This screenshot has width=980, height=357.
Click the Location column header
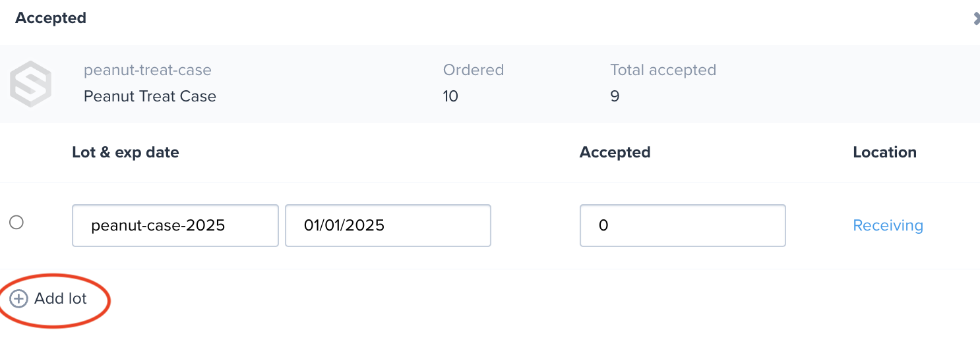point(884,152)
